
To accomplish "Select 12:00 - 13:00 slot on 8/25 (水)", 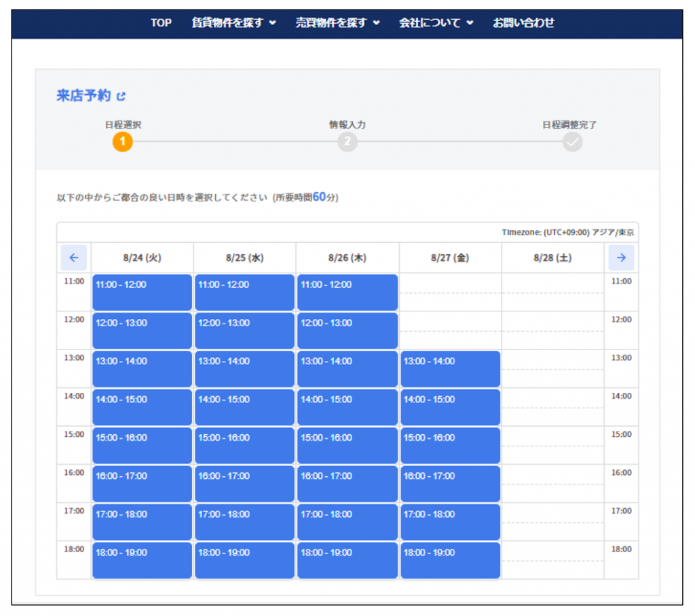I will (x=244, y=330).
